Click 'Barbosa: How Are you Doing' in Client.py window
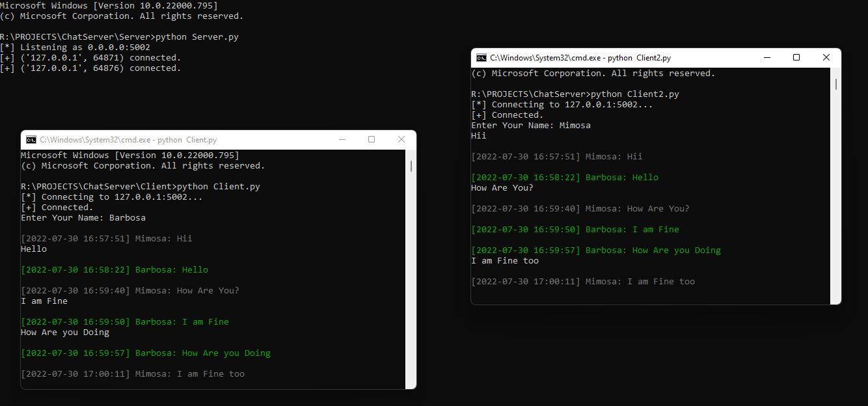Image resolution: width=868 pixels, height=406 pixels. (x=146, y=353)
